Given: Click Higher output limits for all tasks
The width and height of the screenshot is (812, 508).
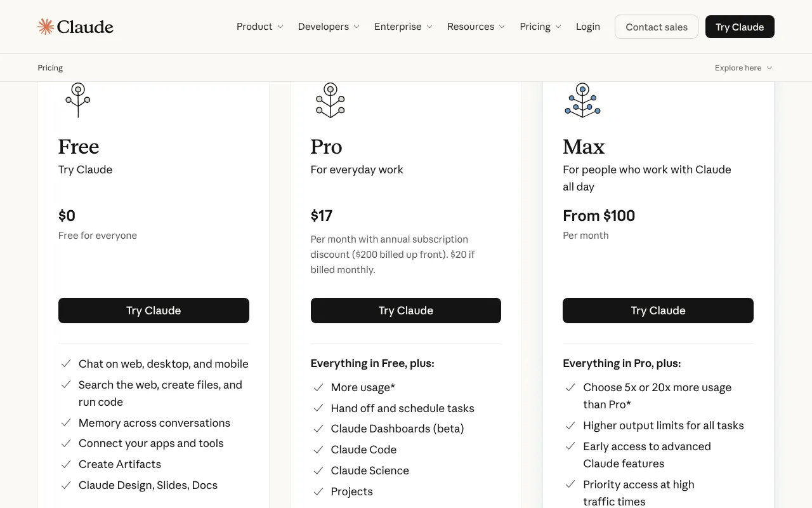Looking at the screenshot, I should pos(664,425).
